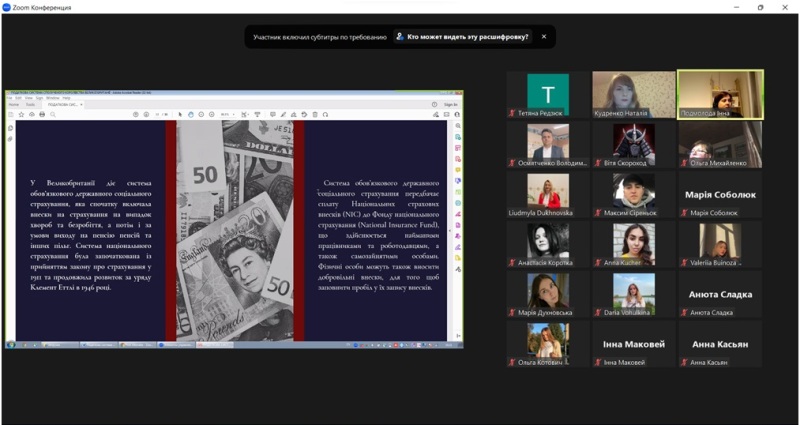Viewport: 800px width, 425px height.
Task: Select Анна Касьян participant tile
Action: tap(719, 344)
